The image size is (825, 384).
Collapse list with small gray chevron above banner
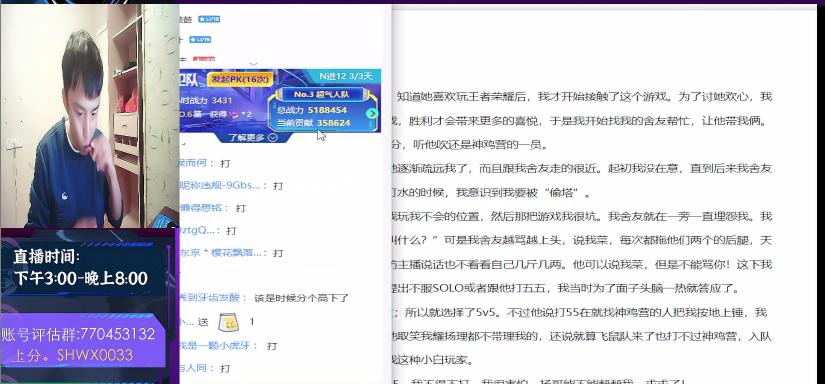(254, 64)
